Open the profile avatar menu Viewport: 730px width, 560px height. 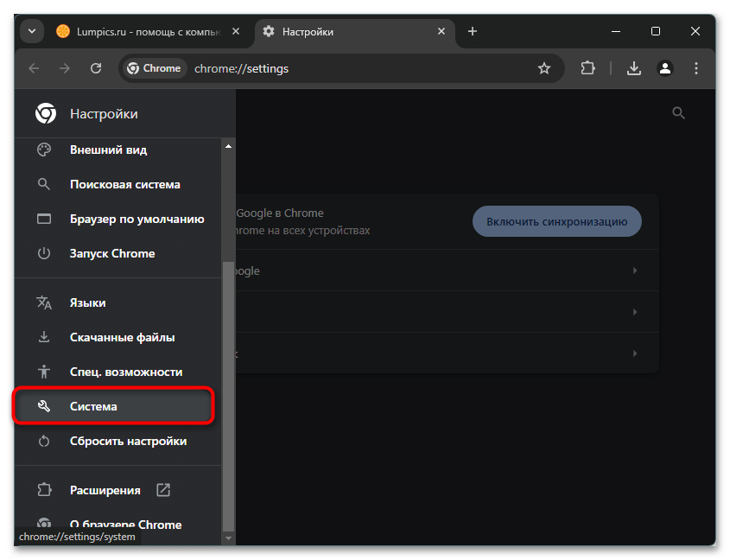[x=665, y=68]
